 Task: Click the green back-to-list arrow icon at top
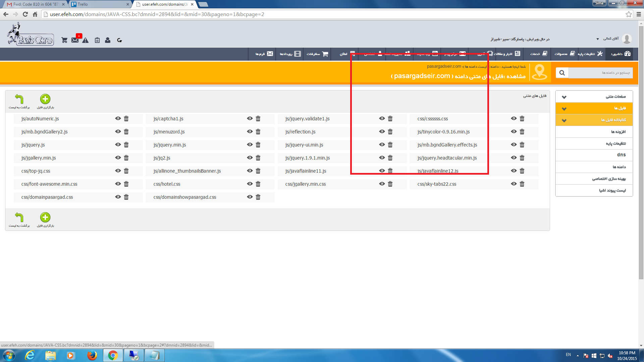19,99
